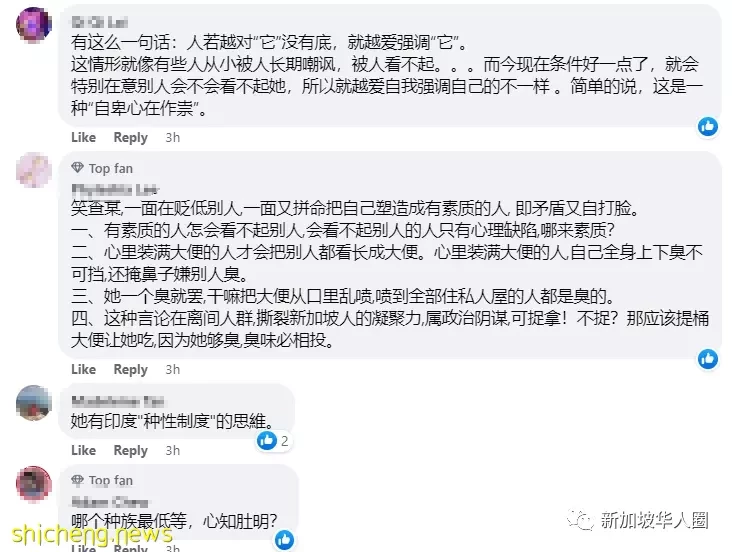
Task: Open the first commenter's profile picture
Action: (34, 24)
